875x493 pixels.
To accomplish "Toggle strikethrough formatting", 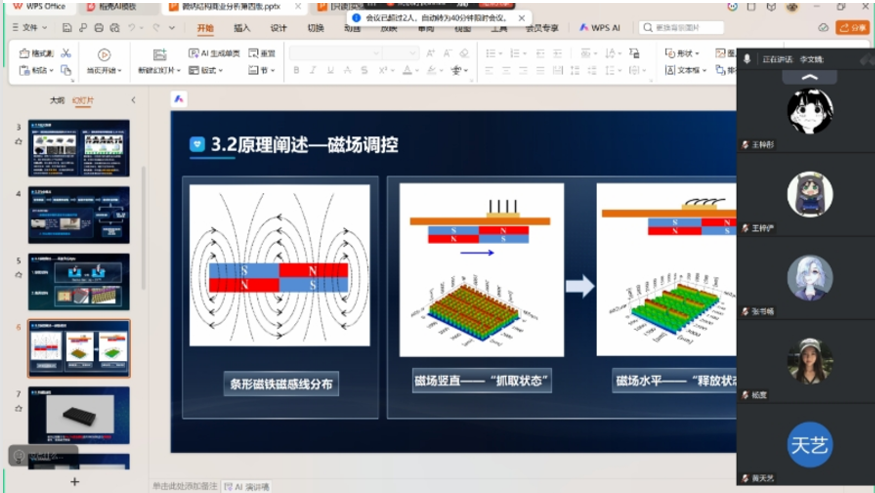I will coord(348,70).
